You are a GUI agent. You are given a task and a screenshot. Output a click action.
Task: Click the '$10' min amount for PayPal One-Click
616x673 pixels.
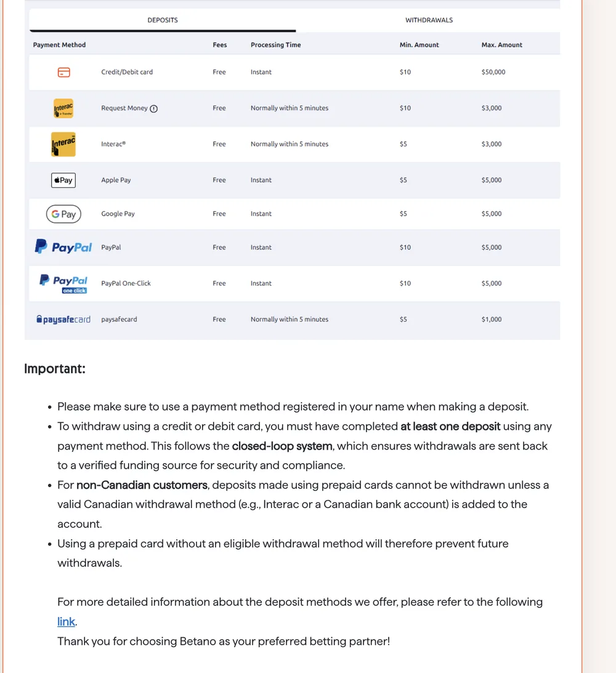click(405, 283)
